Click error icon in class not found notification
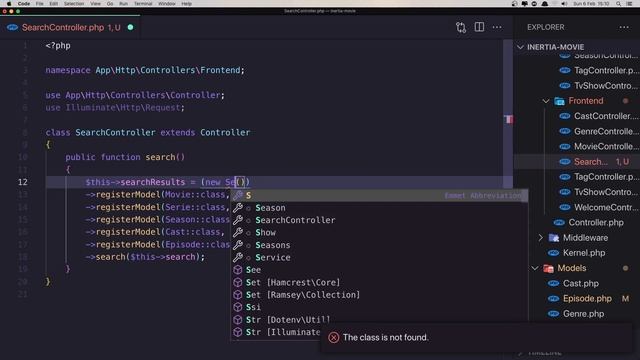 click(333, 338)
